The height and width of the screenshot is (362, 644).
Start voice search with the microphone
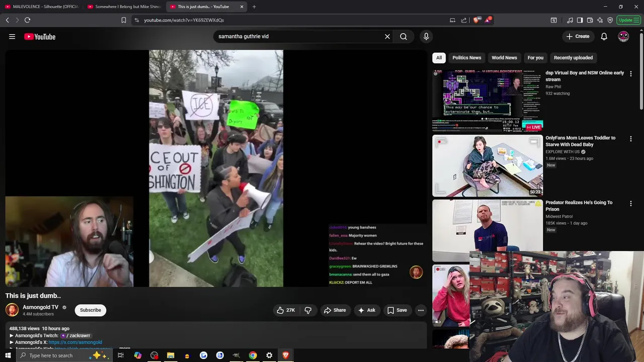pyautogui.click(x=426, y=36)
